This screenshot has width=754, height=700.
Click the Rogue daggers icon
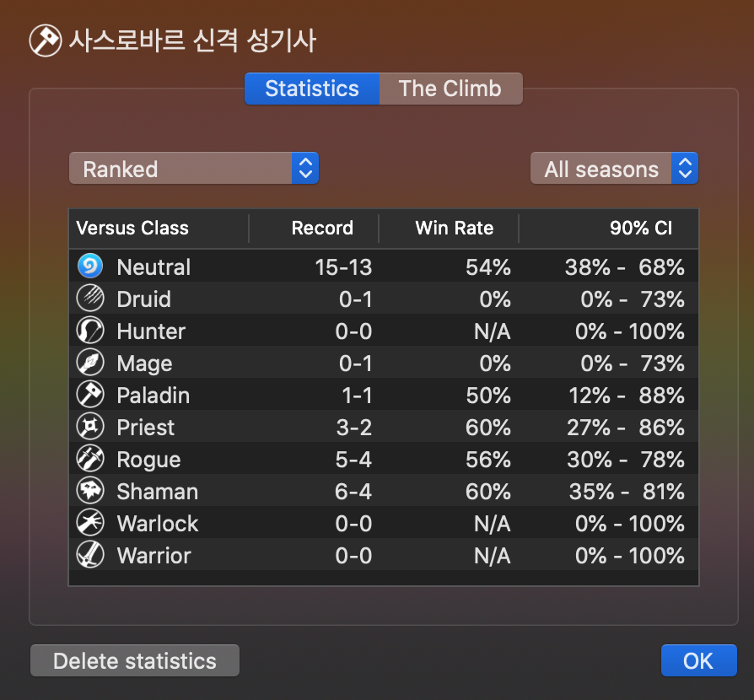coord(90,459)
